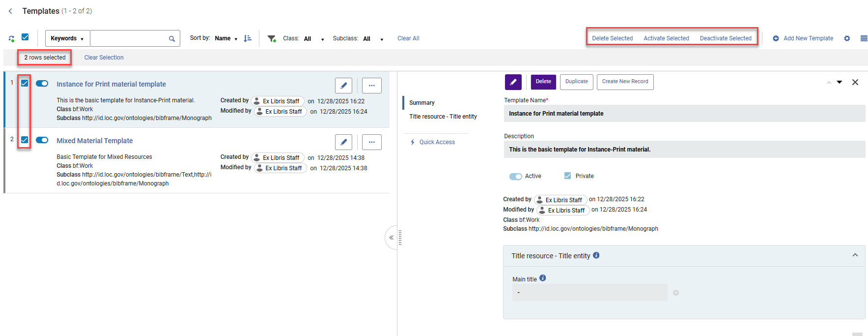Click the refresh list icon

coord(11,38)
